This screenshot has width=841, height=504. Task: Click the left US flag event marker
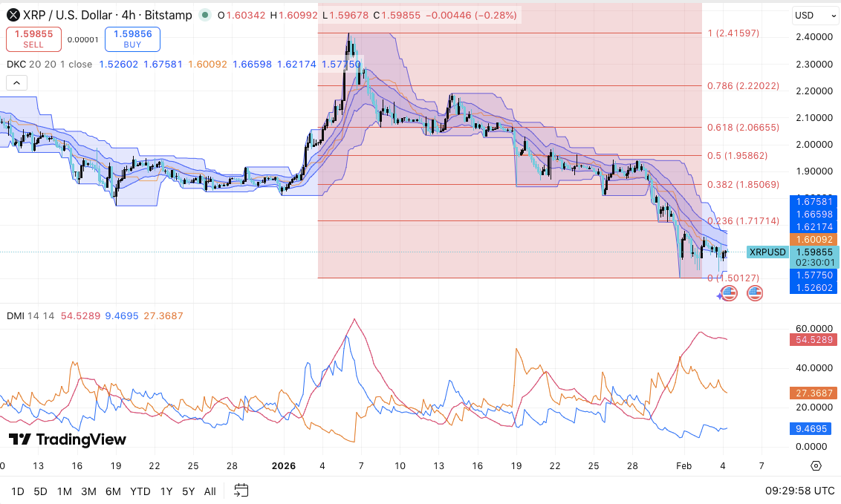(x=730, y=293)
